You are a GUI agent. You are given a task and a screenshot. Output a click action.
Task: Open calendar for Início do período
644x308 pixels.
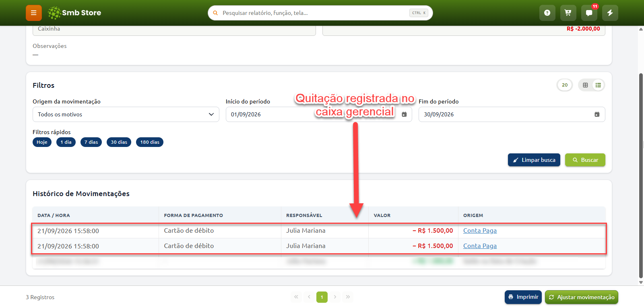pyautogui.click(x=404, y=114)
